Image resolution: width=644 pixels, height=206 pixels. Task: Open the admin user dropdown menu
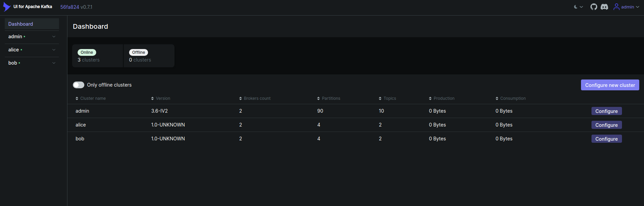(638, 7)
